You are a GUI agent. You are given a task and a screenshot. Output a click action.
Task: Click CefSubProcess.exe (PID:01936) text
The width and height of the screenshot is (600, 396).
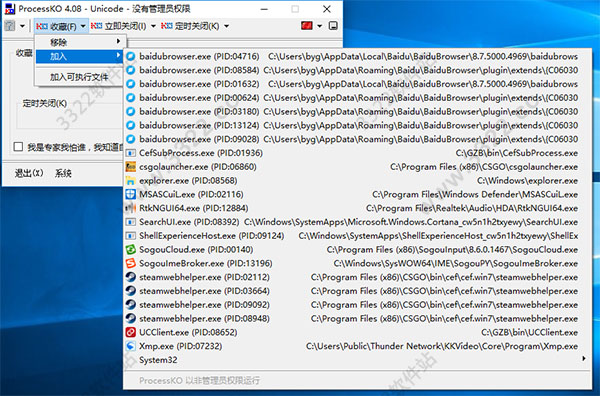click(201, 153)
